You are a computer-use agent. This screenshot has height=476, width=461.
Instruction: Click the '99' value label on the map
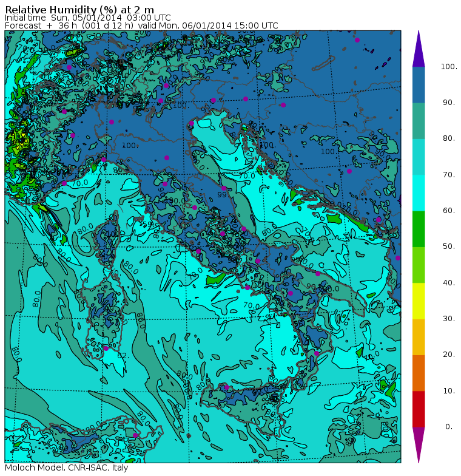[x=222, y=194]
